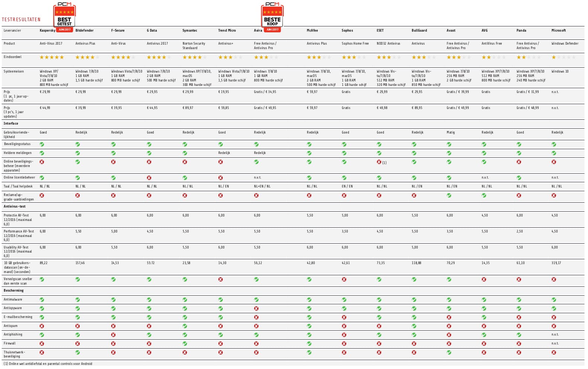Select Microsoft's n.v.t. value in the Firewall row
This screenshot has height=369, width=588.
(555, 343)
